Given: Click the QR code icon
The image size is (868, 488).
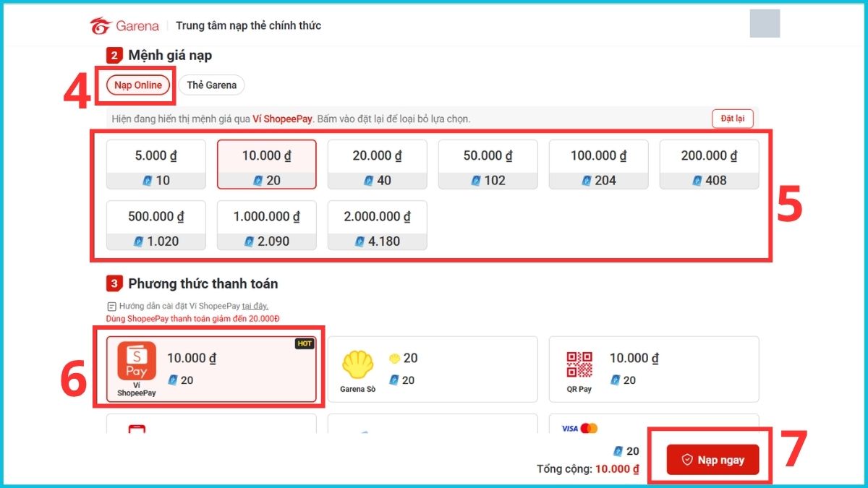Looking at the screenshot, I should (579, 364).
